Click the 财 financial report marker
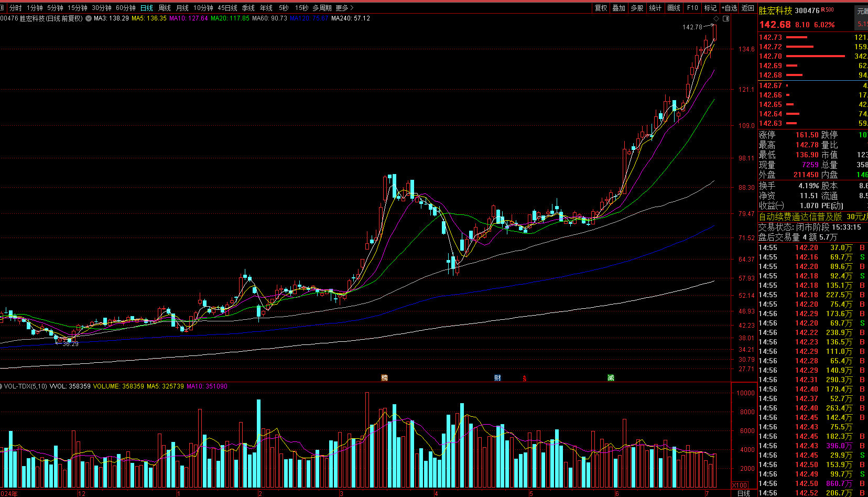868x497 pixels. click(497, 377)
